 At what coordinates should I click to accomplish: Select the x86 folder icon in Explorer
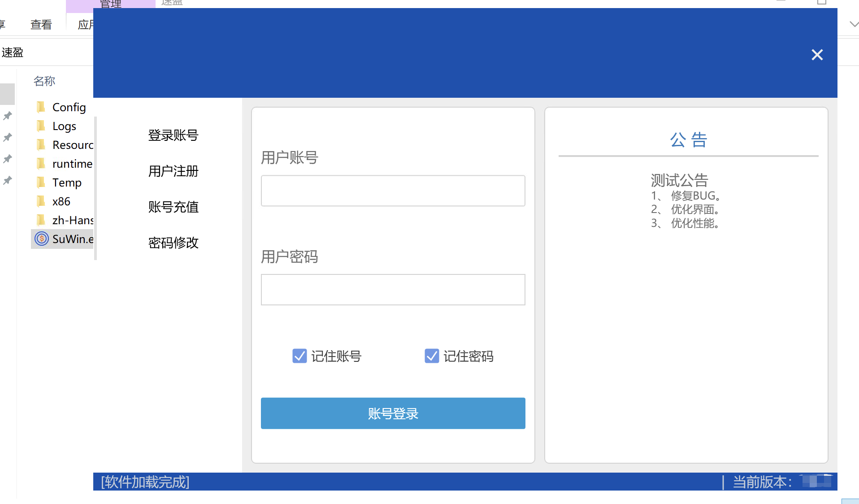(41, 201)
